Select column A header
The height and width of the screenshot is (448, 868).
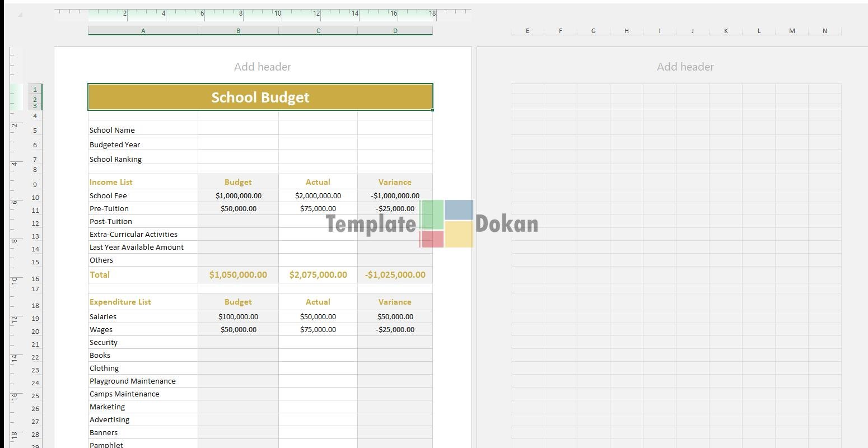coord(143,31)
